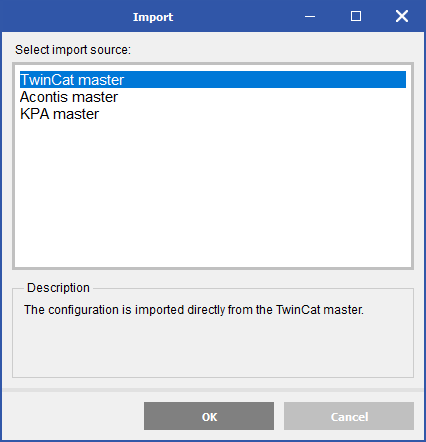Click blank area under the description text
The image size is (426, 442).
coord(213,347)
